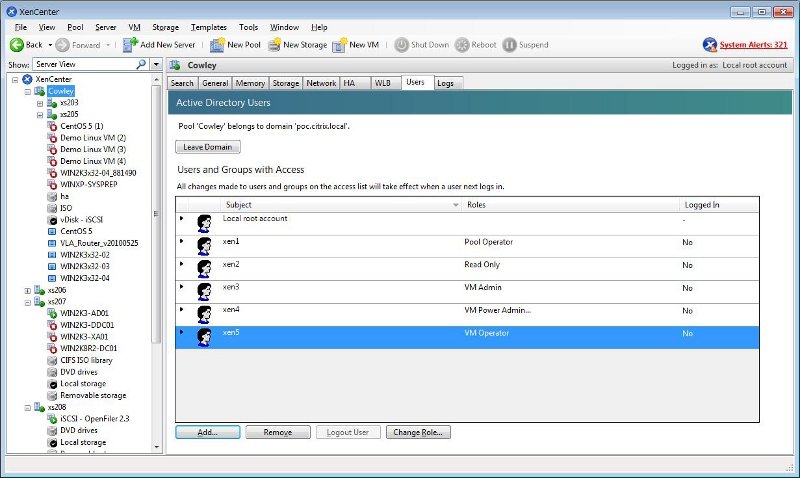Collapse the xs208 server node
Screen dimensions: 800x478
pos(28,408)
